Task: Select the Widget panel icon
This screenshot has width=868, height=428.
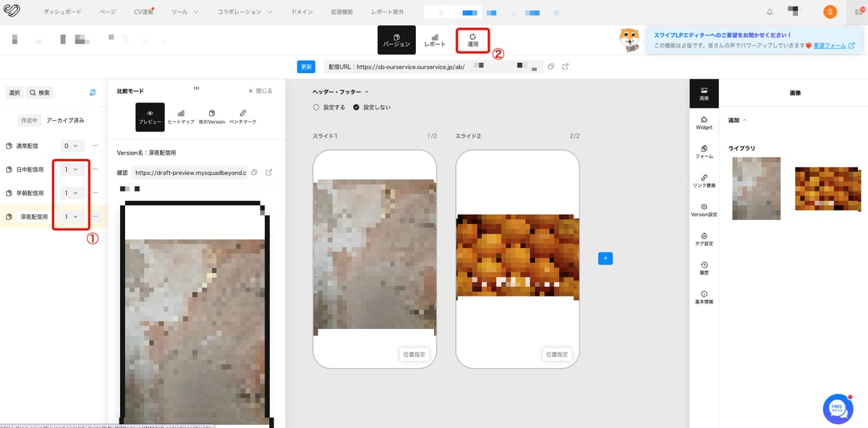Action: pyautogui.click(x=704, y=122)
